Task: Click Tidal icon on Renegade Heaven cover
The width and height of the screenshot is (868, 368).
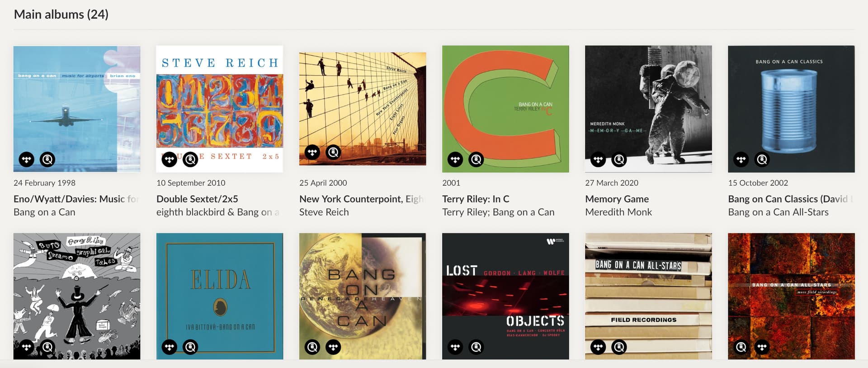Action: coord(333,347)
